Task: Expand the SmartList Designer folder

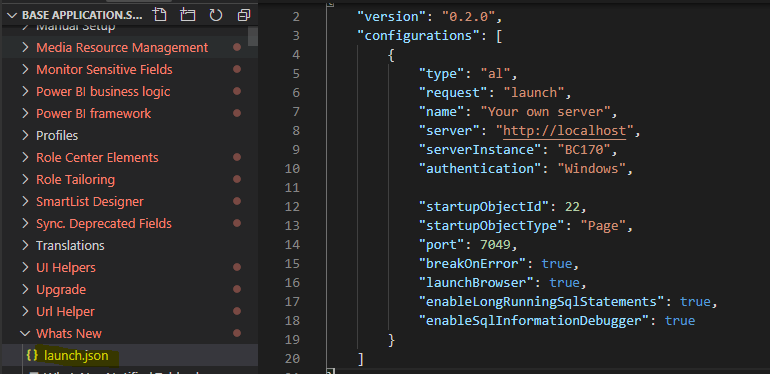Action: pyautogui.click(x=25, y=202)
